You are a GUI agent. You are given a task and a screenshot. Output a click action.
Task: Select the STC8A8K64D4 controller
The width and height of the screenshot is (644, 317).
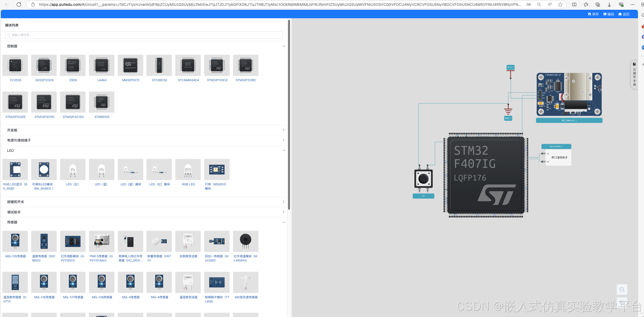point(188,65)
